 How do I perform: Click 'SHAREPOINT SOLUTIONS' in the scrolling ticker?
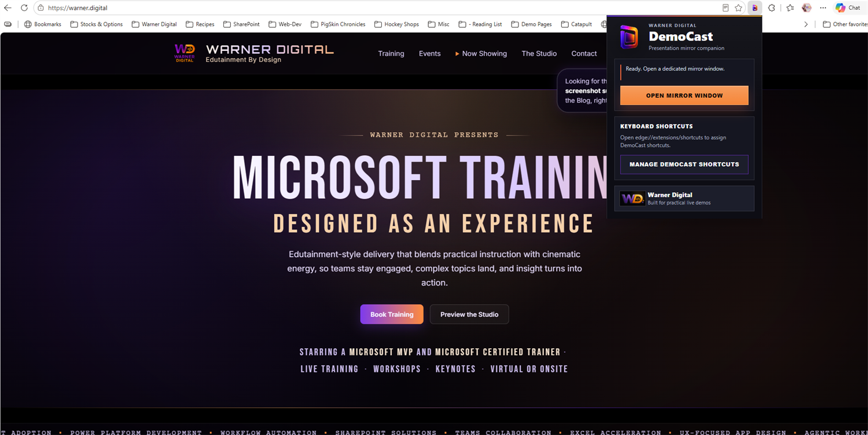point(386,432)
